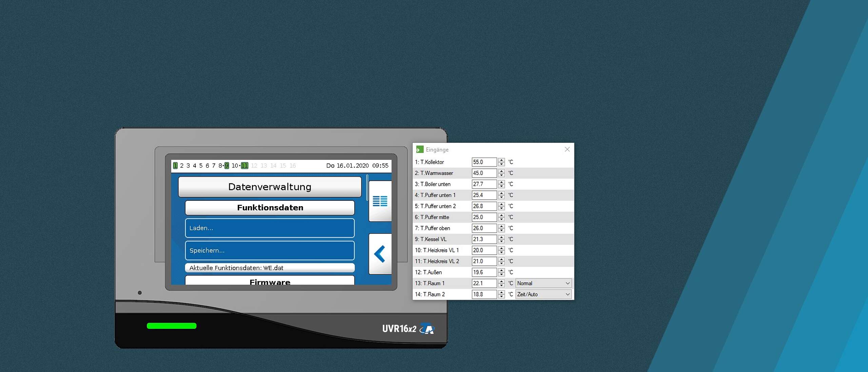Close the Eingänge window
The width and height of the screenshot is (868, 372).
point(567,150)
